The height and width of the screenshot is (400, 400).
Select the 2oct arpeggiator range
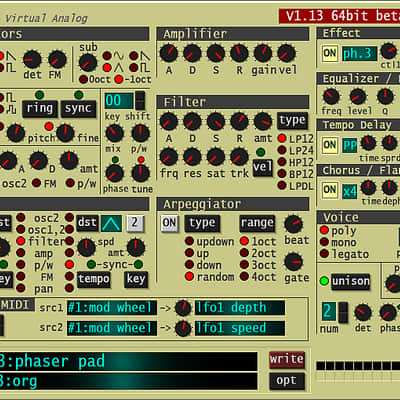click(244, 253)
